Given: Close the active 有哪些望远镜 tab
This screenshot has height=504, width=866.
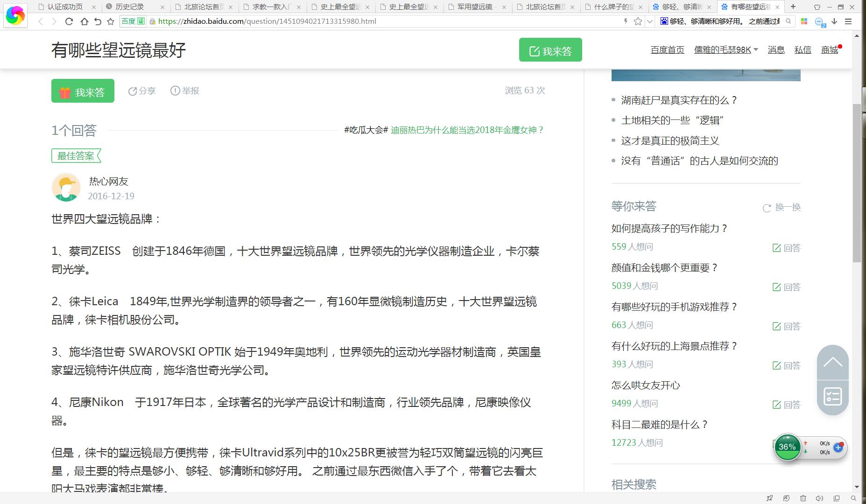Looking at the screenshot, I should click(x=778, y=7).
